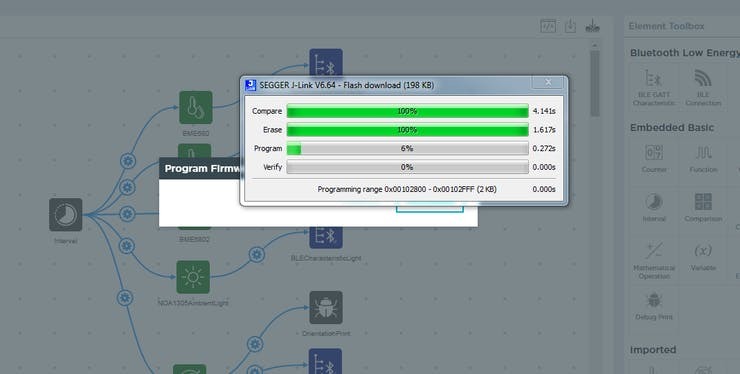
Task: Collapse the Bluetooth Low Energy section
Action: coord(684,53)
